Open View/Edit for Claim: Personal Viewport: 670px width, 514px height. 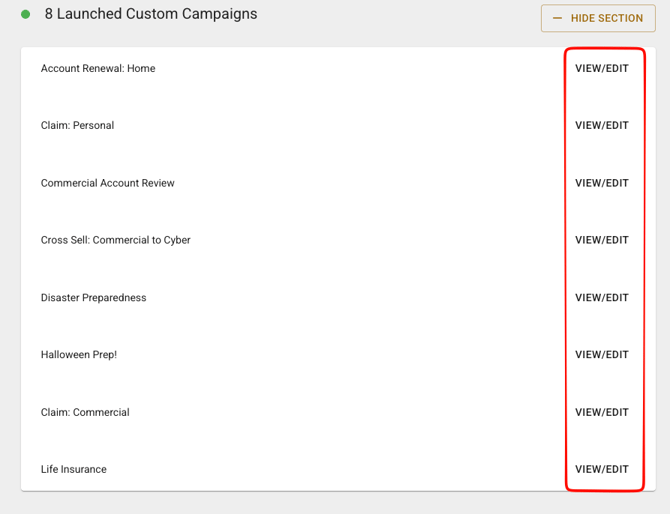pos(602,126)
